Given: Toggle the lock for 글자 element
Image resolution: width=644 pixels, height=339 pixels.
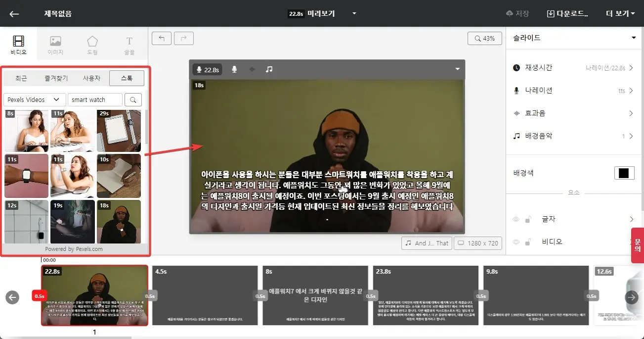Looking at the screenshot, I should coord(528,219).
